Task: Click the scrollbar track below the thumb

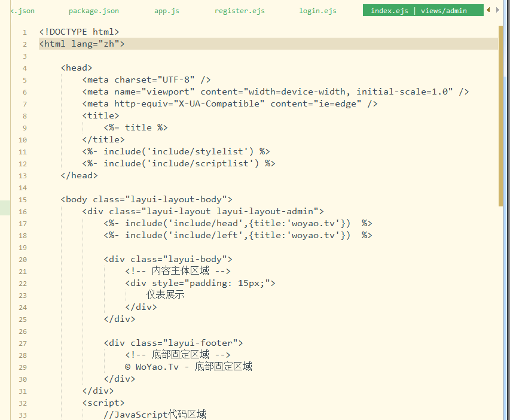Action: click(x=501, y=311)
